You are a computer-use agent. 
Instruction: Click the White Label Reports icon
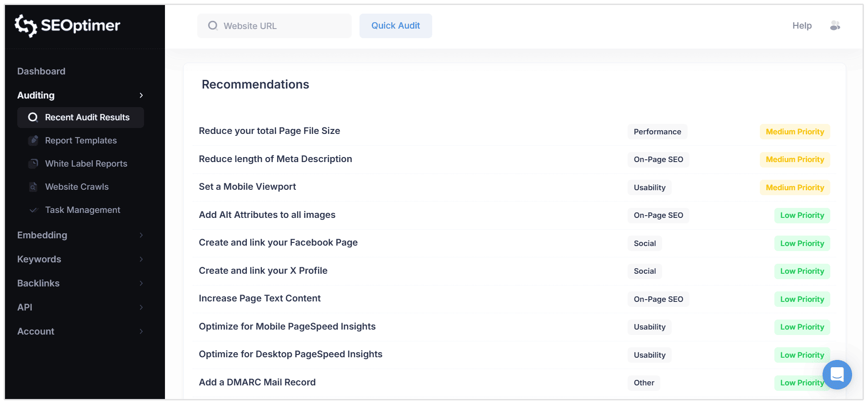(33, 164)
